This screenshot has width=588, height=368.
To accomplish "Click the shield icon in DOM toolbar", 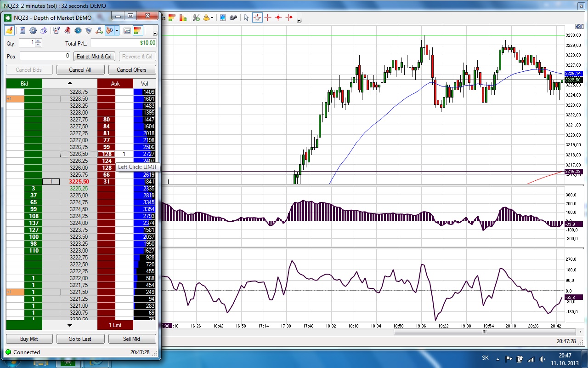I will [88, 30].
